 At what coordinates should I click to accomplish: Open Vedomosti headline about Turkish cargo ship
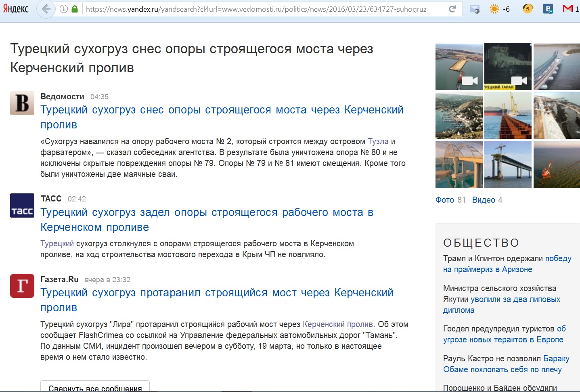(x=222, y=117)
